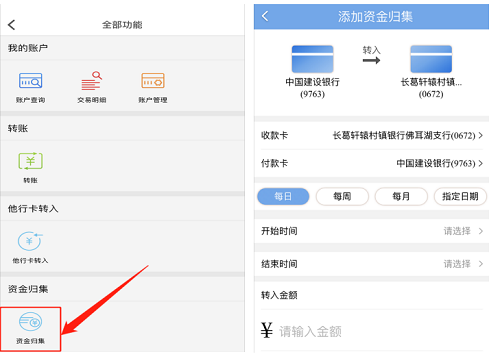Choose the 开始时间 start date
The height and width of the screenshot is (363, 500).
tap(371, 231)
